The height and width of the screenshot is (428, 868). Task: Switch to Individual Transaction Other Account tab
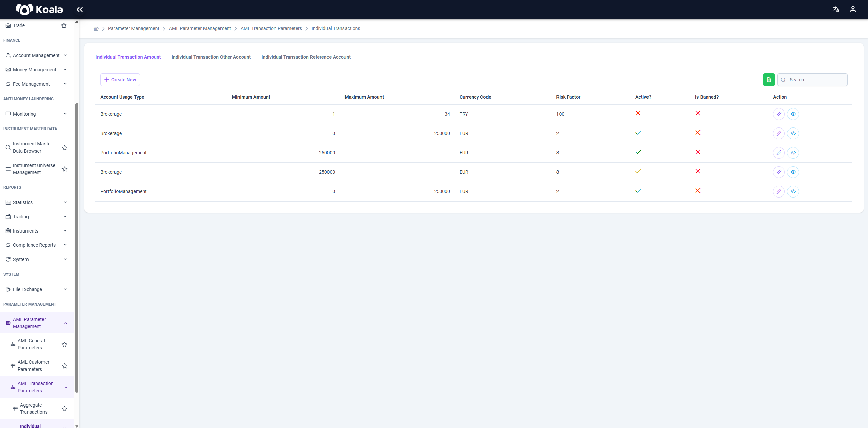[x=211, y=57]
